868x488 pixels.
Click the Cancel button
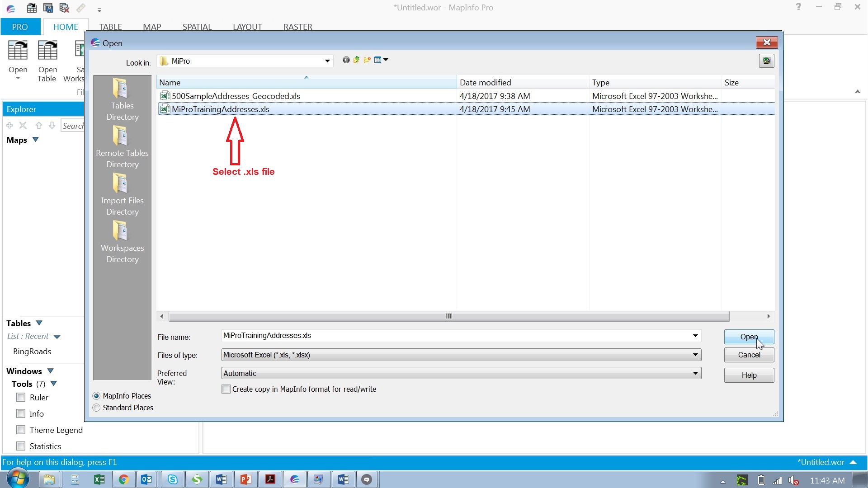(749, 355)
